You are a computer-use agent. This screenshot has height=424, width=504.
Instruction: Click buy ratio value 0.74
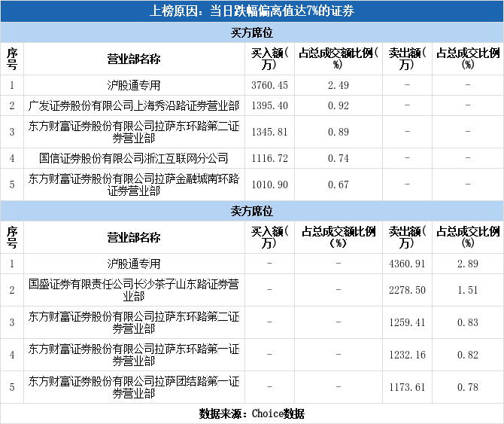339,158
